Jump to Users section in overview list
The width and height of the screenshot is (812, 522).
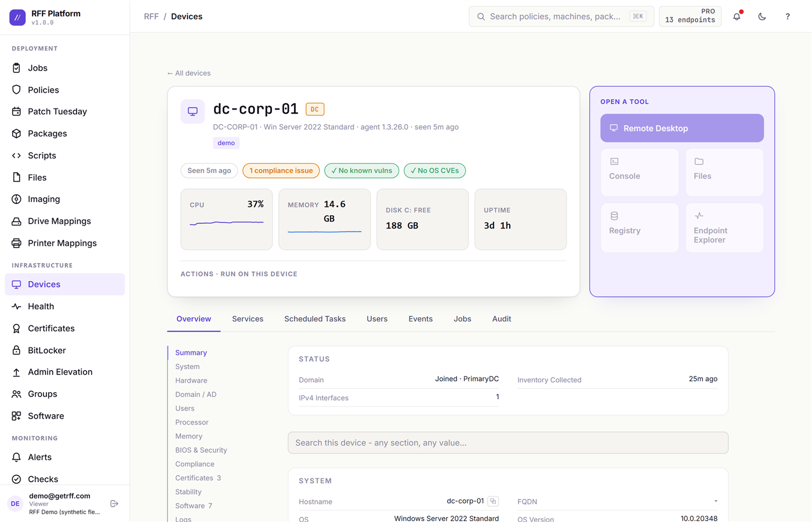[185, 408]
